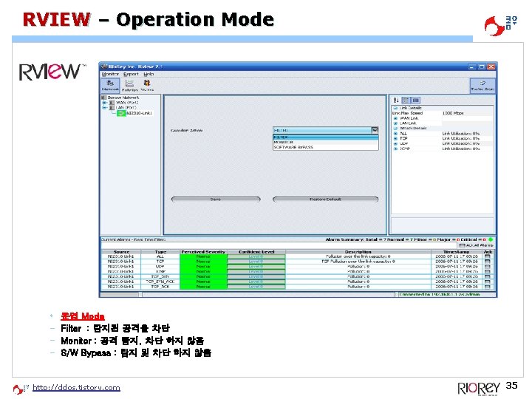Toggle Ack checkbox for the TCP_SYN_ACK alarm row
Image resolution: width=532 pixels, height=399 pixels.
coord(488,282)
